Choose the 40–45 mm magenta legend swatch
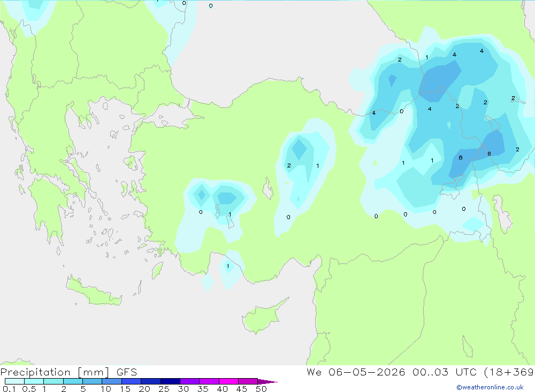535x392 pixels. 228,381
